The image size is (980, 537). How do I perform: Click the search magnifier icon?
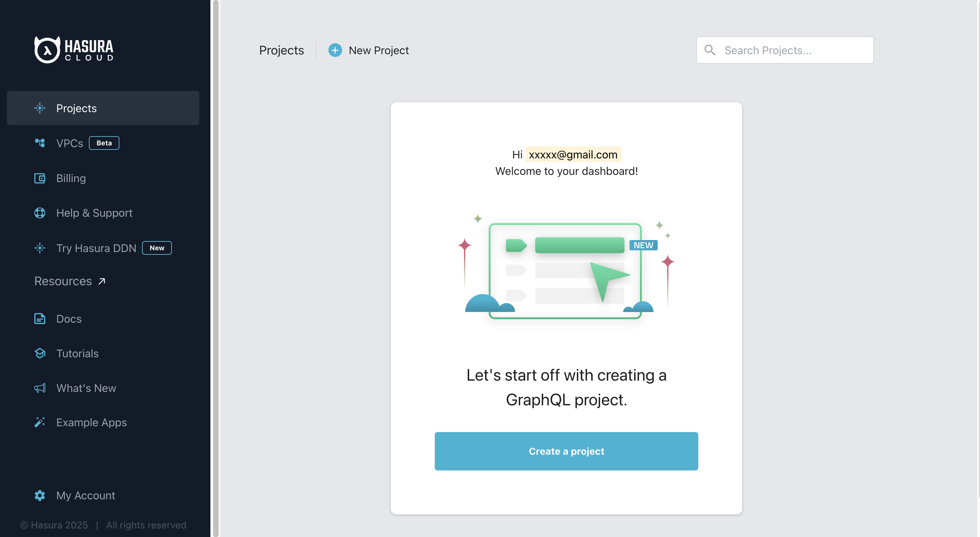(x=710, y=50)
